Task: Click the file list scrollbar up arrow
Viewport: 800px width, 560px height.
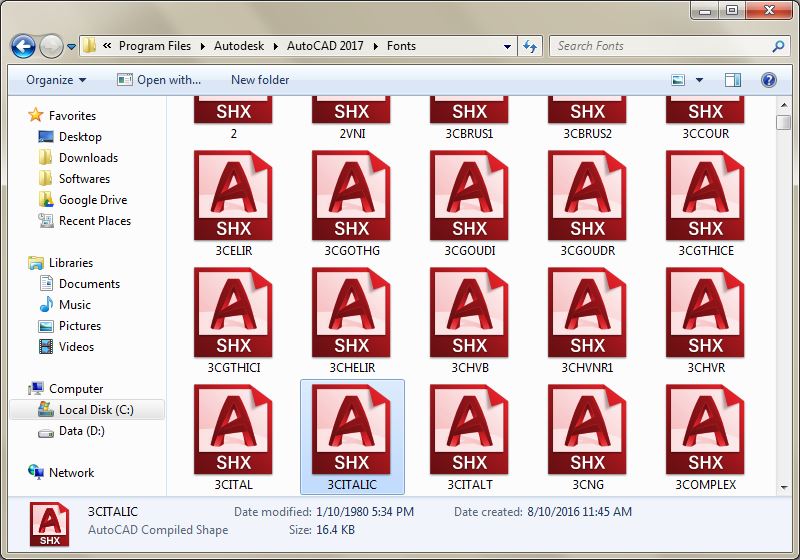Action: click(x=784, y=105)
